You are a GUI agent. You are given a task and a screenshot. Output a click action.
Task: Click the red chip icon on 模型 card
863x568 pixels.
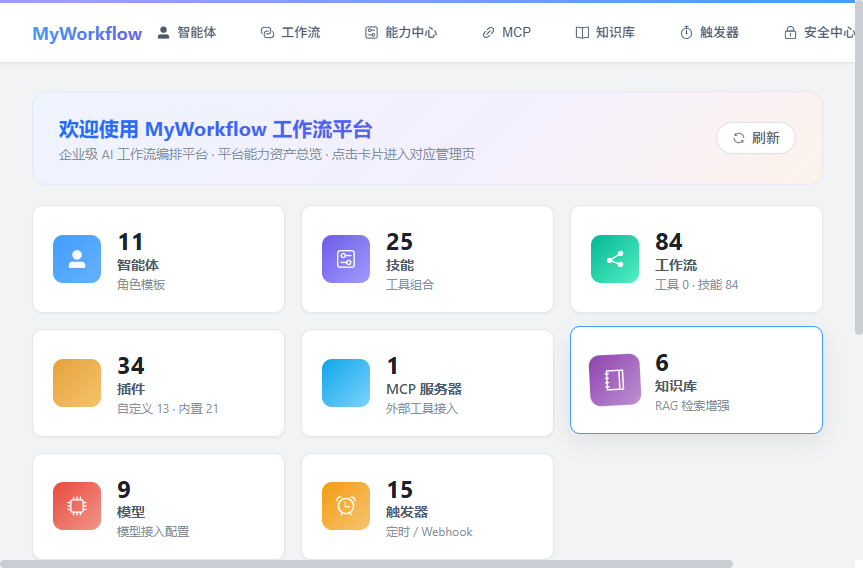tap(77, 506)
